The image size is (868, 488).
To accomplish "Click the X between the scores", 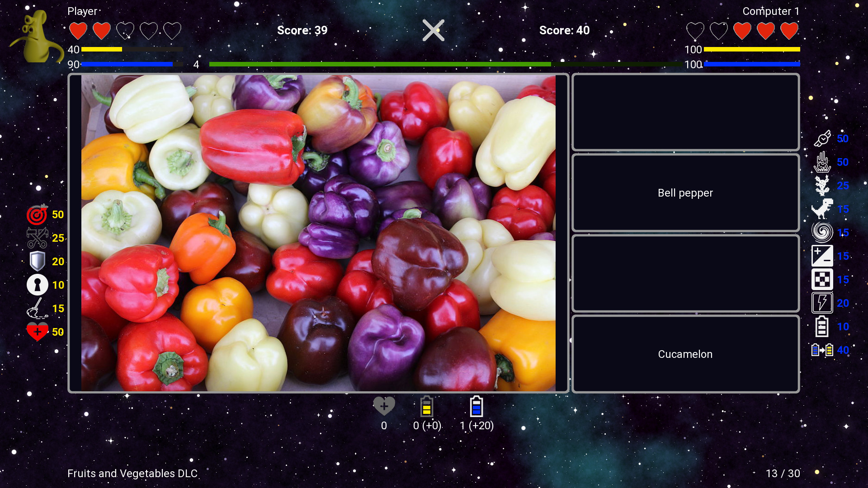I will click(x=433, y=30).
